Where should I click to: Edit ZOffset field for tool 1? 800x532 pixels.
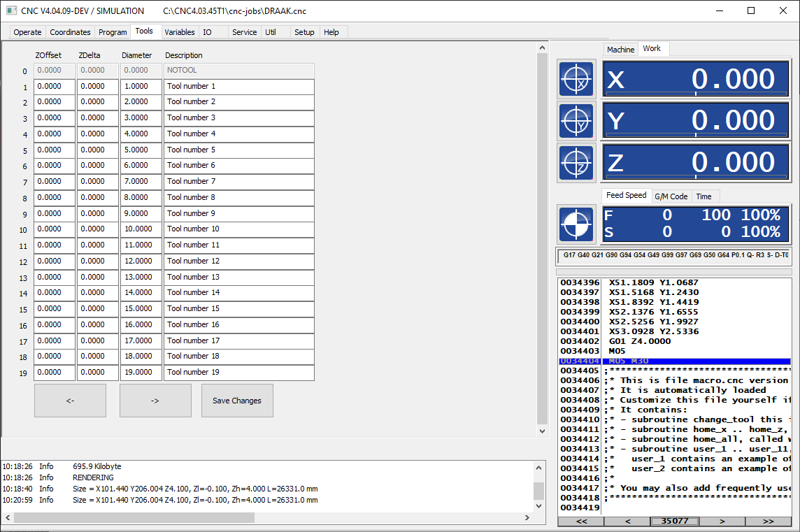55,86
